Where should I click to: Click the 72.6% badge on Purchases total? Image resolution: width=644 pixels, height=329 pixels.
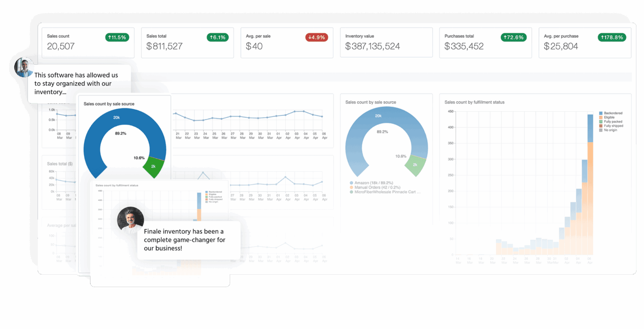click(x=513, y=37)
